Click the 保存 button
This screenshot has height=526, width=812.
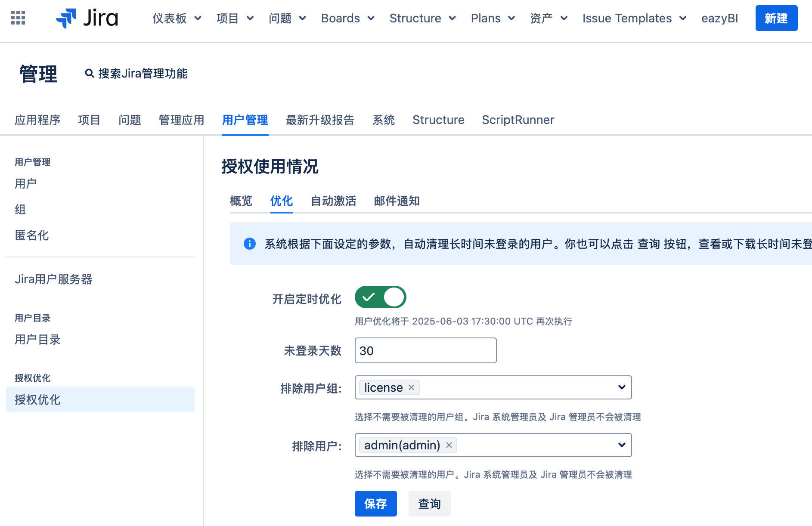point(375,504)
